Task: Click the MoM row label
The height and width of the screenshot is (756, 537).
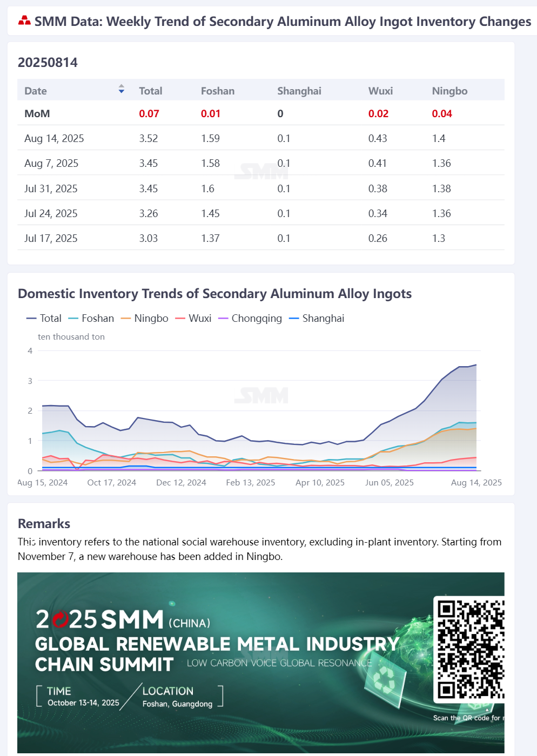Action: (37, 113)
